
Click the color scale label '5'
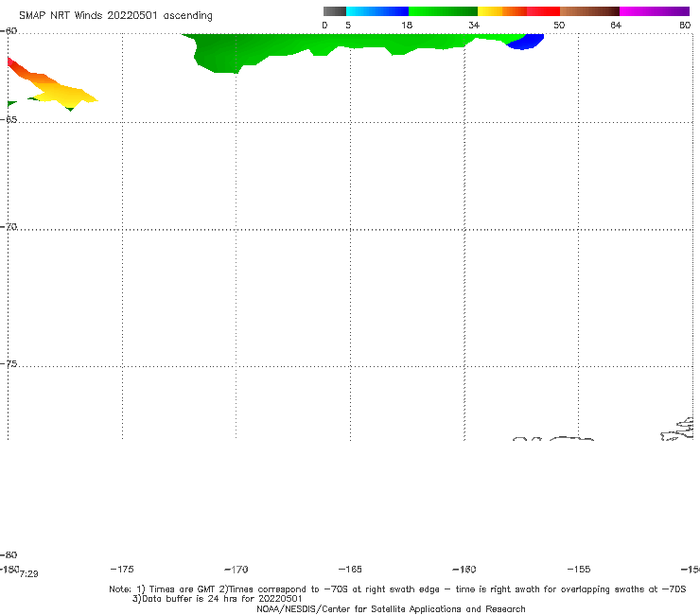click(348, 25)
